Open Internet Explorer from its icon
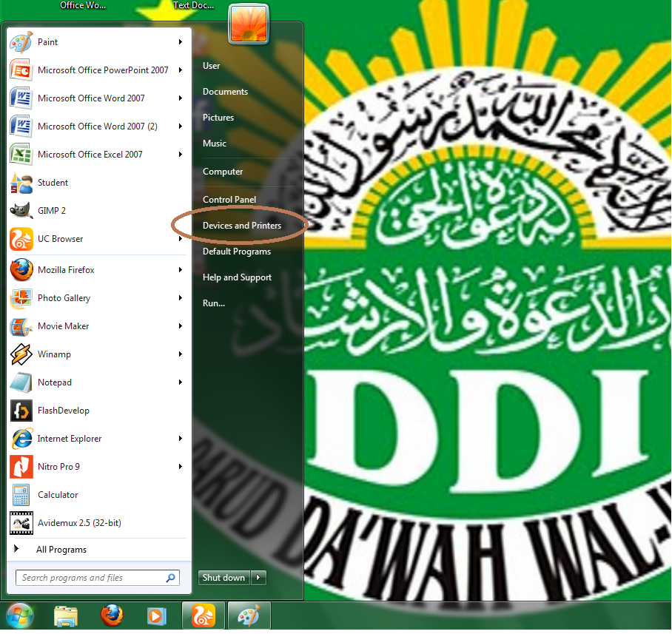 21,439
